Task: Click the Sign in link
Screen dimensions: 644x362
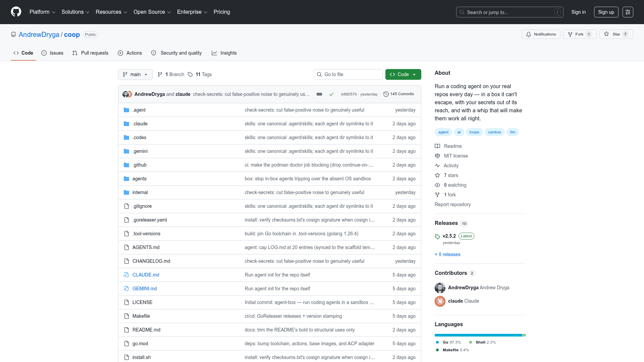Action: click(x=579, y=12)
